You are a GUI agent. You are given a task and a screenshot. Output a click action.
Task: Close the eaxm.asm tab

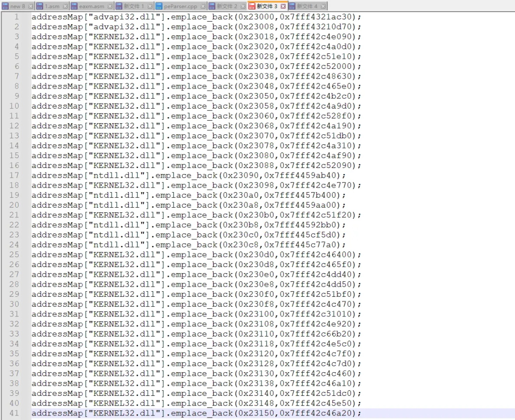[x=109, y=6]
